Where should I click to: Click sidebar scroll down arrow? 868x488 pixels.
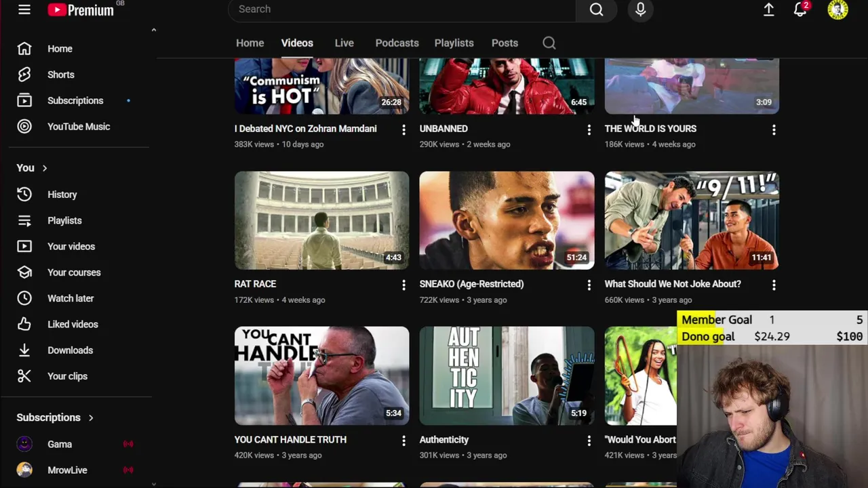[x=154, y=484]
